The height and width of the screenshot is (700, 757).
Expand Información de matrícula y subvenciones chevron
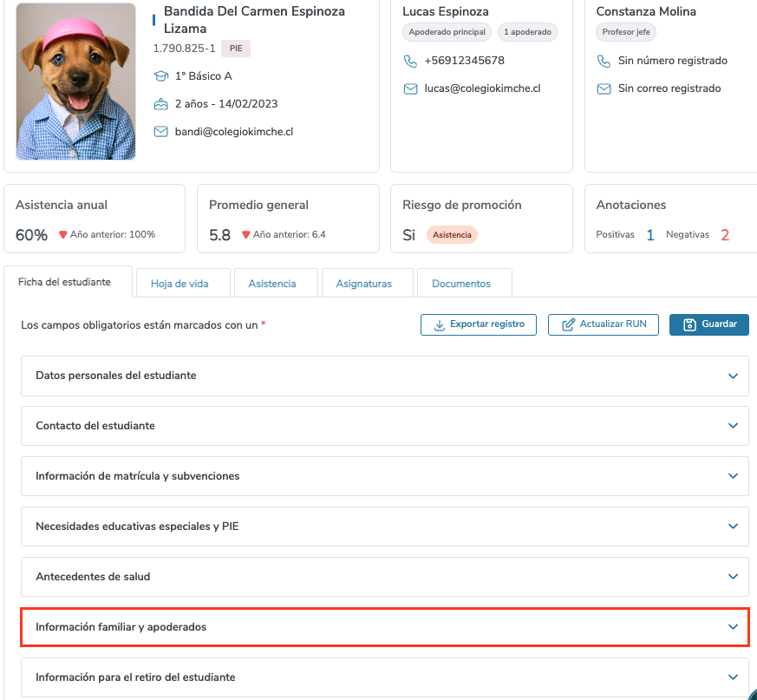[x=733, y=476]
